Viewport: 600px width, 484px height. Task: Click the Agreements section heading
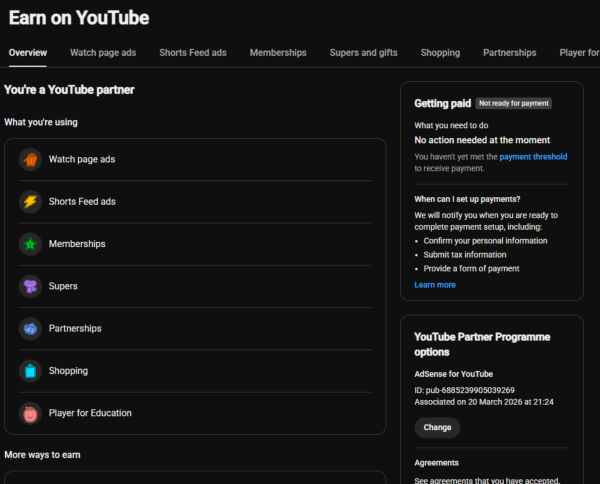point(436,463)
